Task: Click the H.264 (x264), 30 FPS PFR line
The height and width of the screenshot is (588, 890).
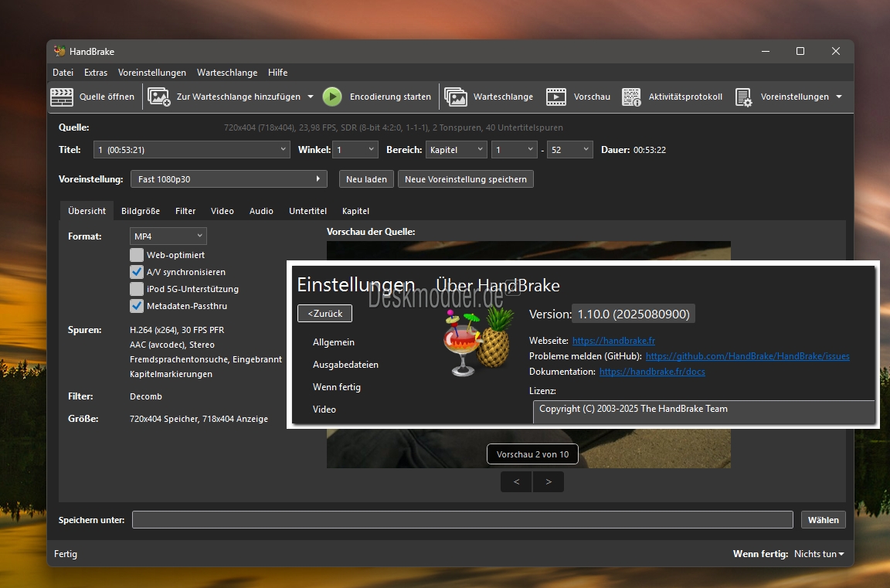Action: point(177,330)
